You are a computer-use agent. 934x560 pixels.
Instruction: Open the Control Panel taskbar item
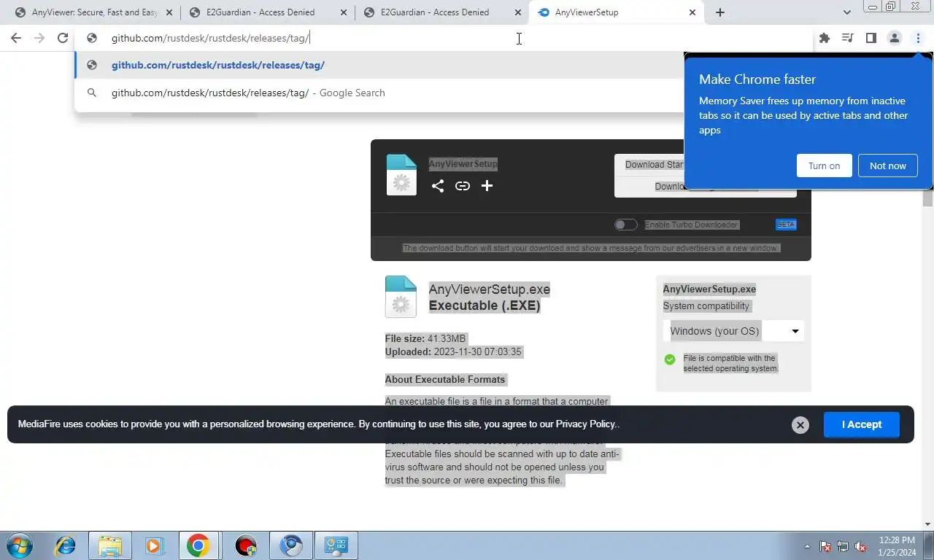coord(336,545)
